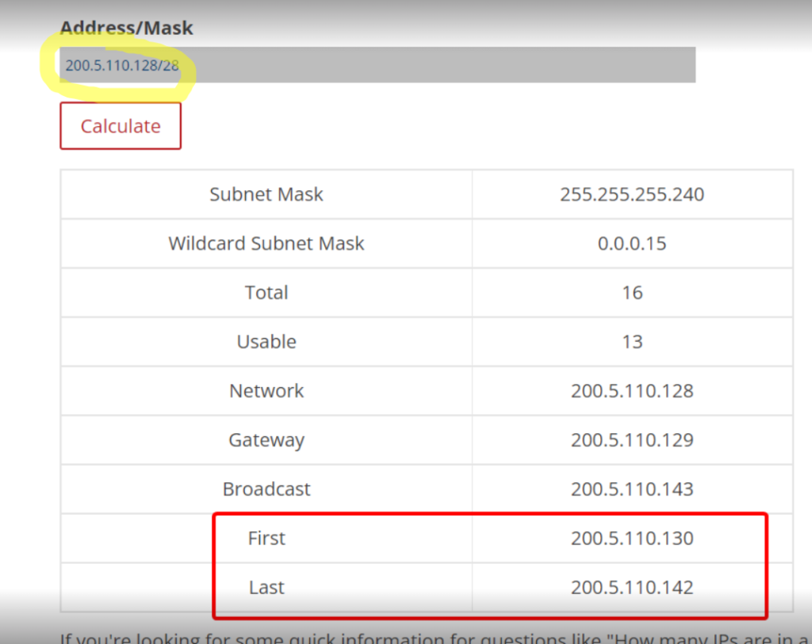This screenshot has height=644, width=812.
Task: Click the Subnet Mask row label
Action: pos(266,194)
